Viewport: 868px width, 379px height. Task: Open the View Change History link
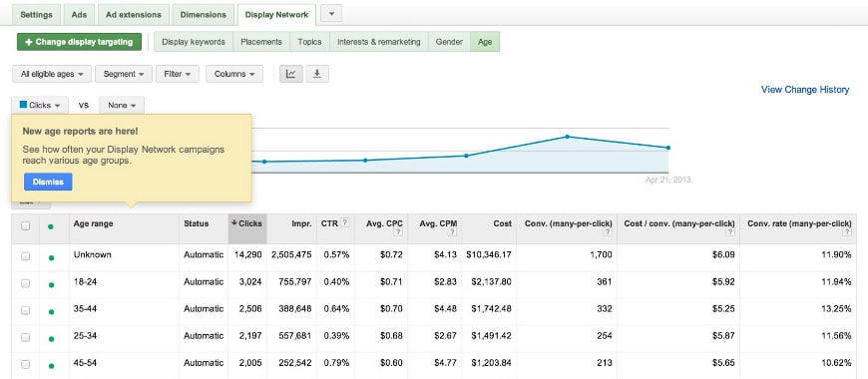click(805, 90)
